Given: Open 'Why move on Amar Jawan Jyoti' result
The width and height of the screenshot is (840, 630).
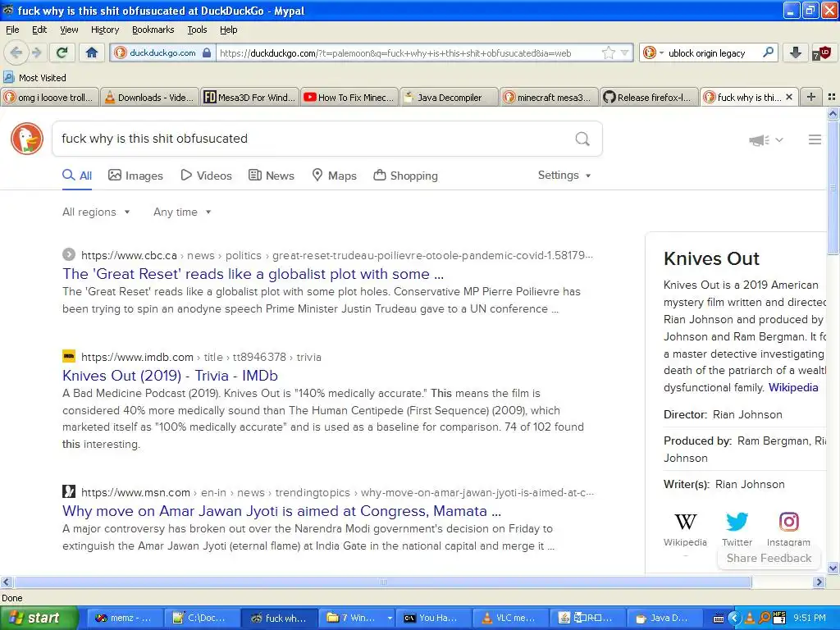Looking at the screenshot, I should (282, 511).
